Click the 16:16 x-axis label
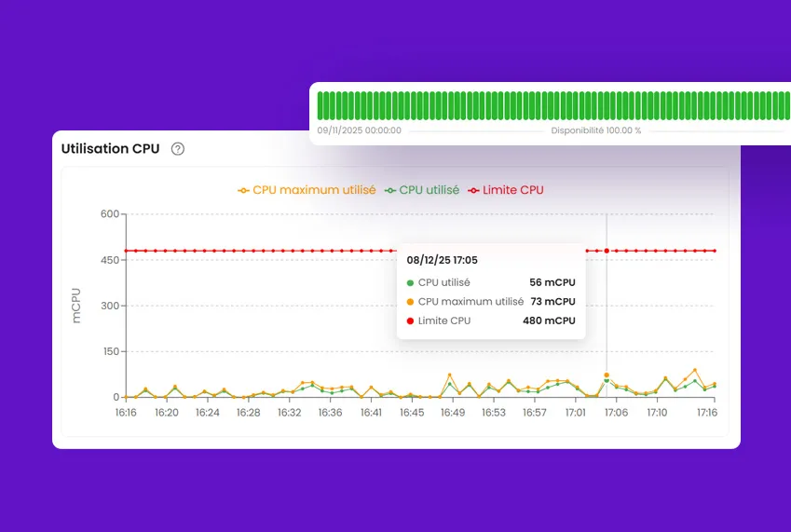 click(x=126, y=413)
